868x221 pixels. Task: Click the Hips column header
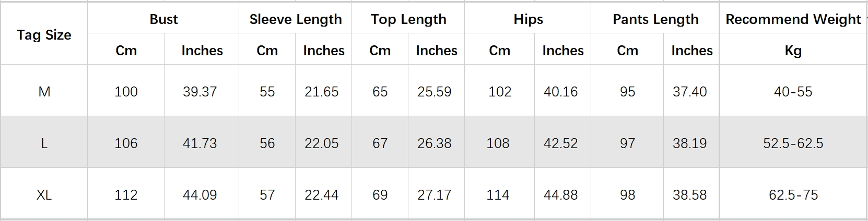pos(528,19)
